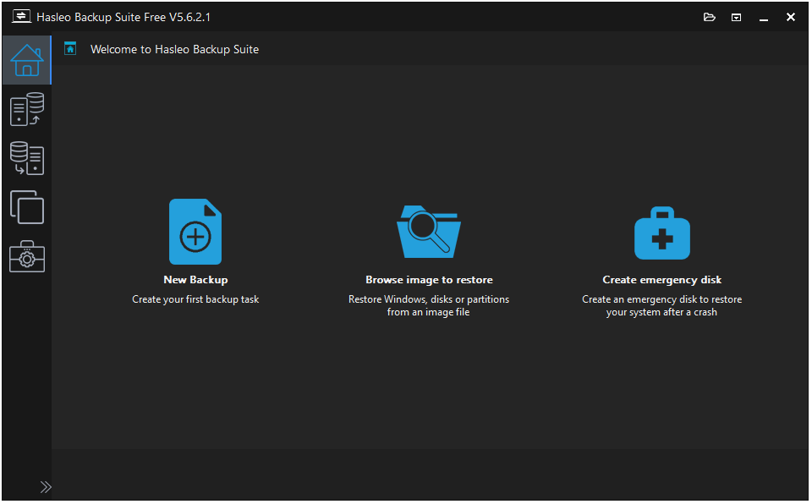The width and height of the screenshot is (812, 504).
Task: Click 'Create your first backup task' text
Action: pyautogui.click(x=195, y=300)
